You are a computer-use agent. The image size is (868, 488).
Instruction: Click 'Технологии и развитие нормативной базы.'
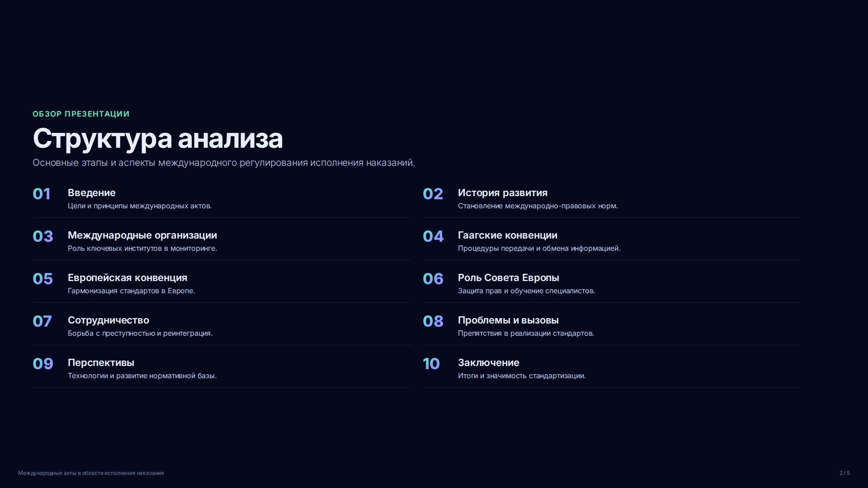coord(142,376)
